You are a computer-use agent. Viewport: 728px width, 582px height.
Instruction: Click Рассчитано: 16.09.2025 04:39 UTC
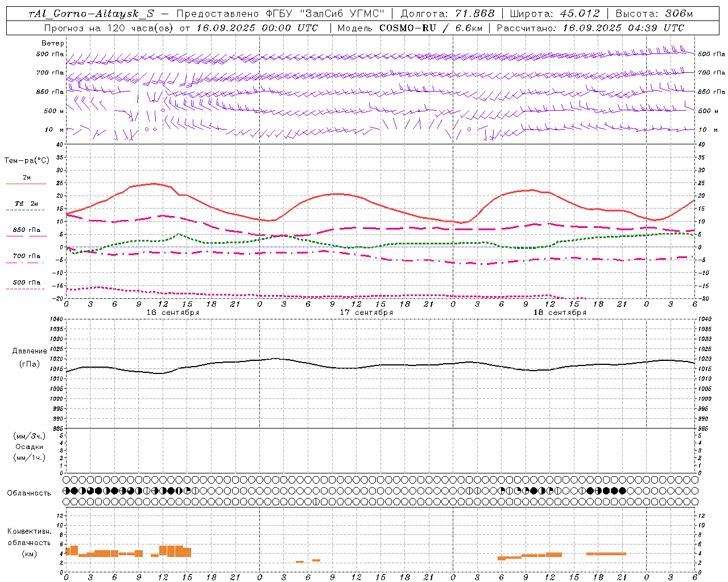click(x=590, y=28)
